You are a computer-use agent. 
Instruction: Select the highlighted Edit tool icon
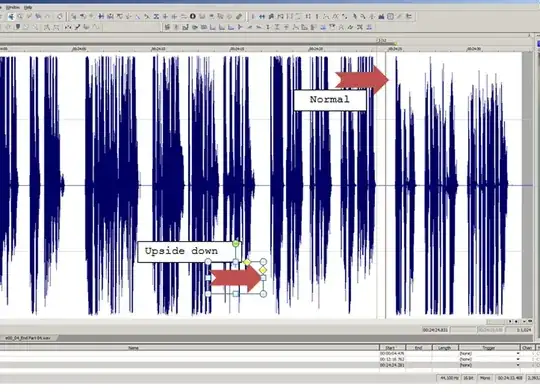[x=11, y=16]
